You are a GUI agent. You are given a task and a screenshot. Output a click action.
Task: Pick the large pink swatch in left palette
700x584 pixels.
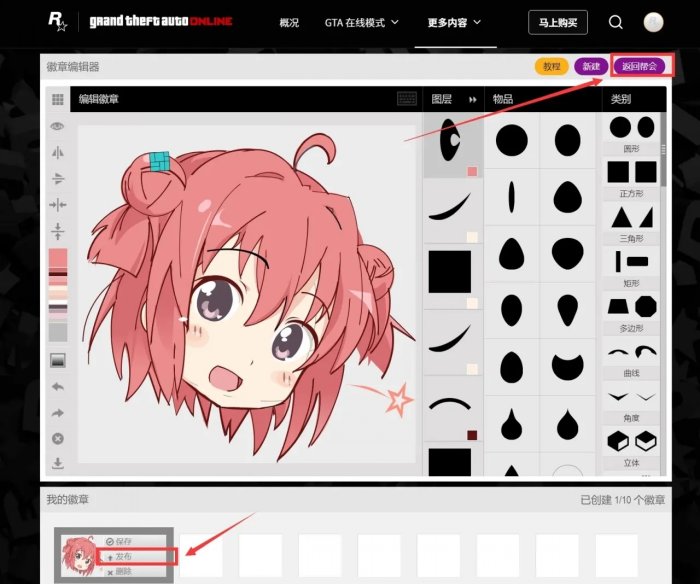[58, 258]
